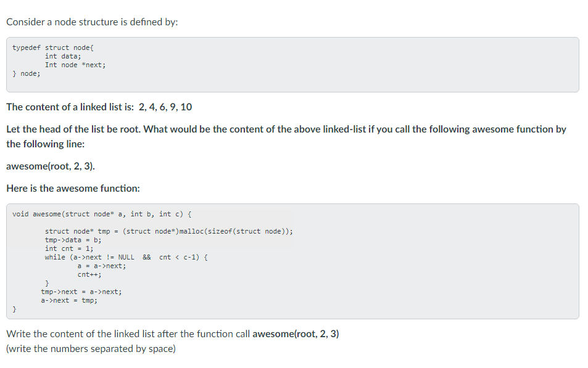
Task: Click the 'int data;' line in struct
Action: coord(63,56)
